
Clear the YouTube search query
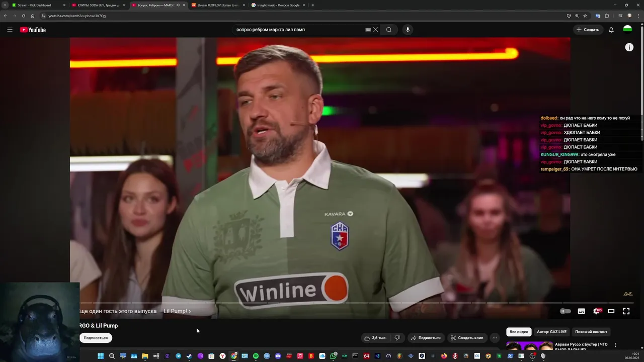click(x=375, y=30)
